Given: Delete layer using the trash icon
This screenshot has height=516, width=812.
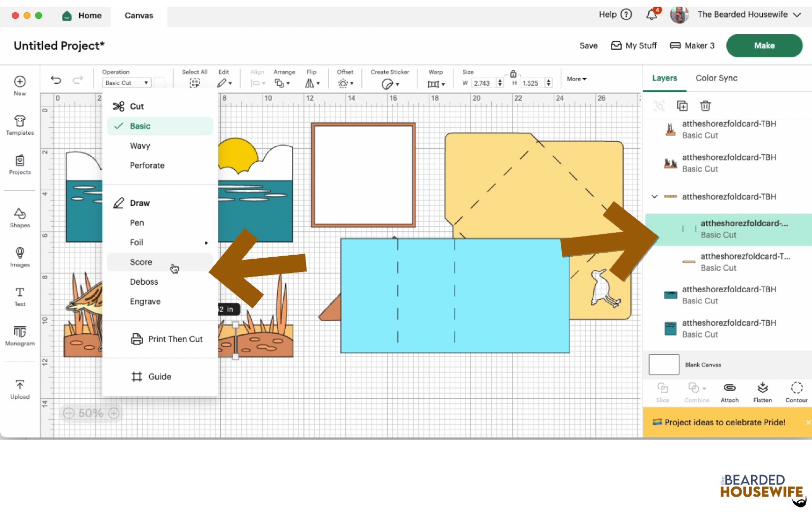Looking at the screenshot, I should click(705, 106).
